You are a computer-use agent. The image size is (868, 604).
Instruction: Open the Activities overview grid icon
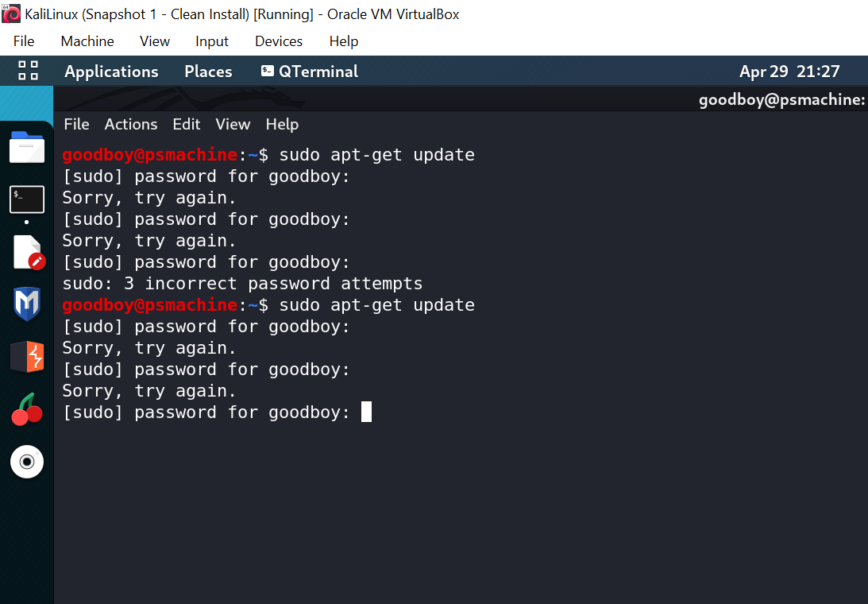coord(28,71)
